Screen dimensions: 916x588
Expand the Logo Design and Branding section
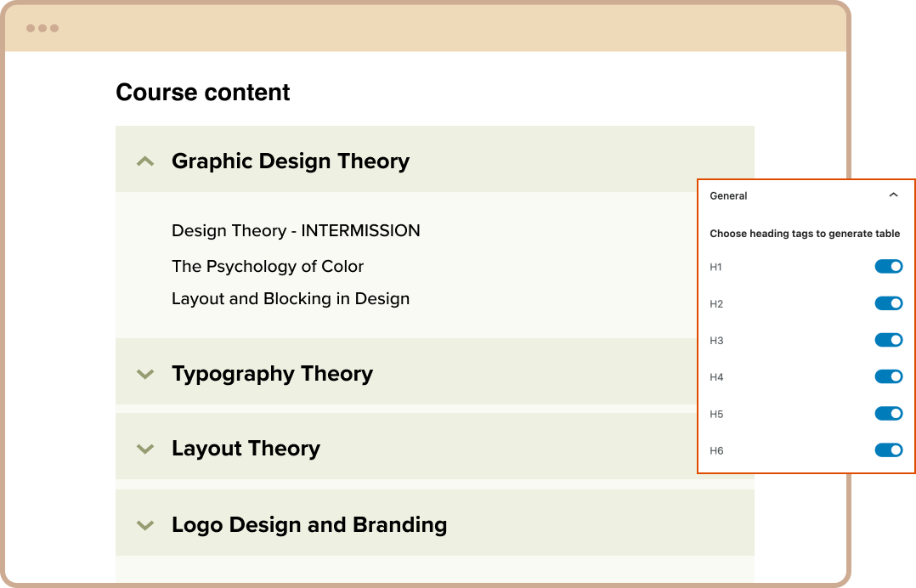coord(309,524)
